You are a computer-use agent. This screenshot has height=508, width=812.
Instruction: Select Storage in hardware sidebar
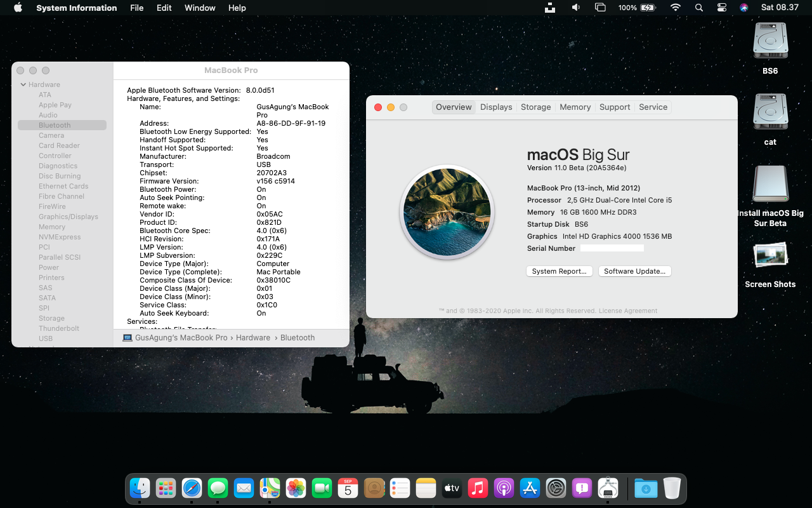tap(51, 318)
